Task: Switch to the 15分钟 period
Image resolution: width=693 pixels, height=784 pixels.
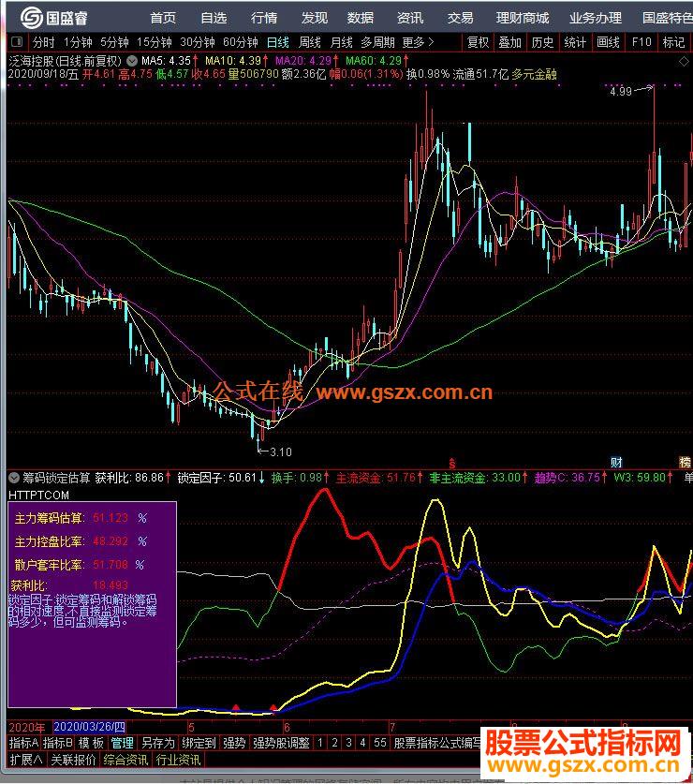Action: coord(155,42)
